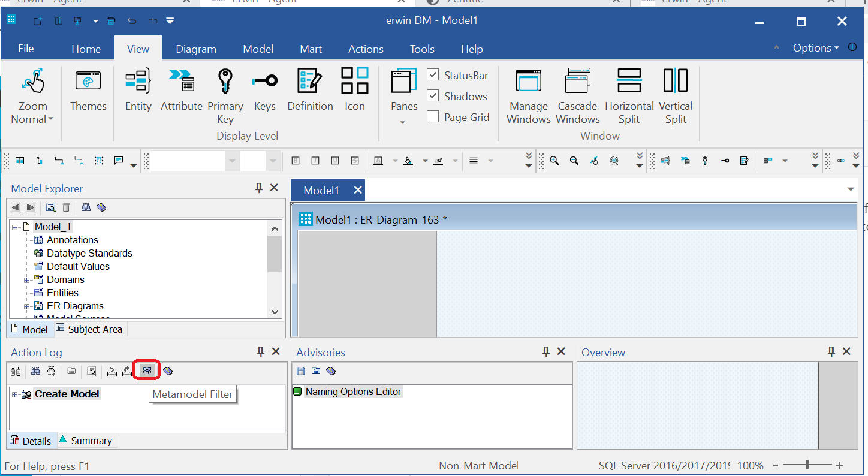Image resolution: width=868 pixels, height=476 pixels.
Task: Pin the Overview pane
Action: (831, 351)
